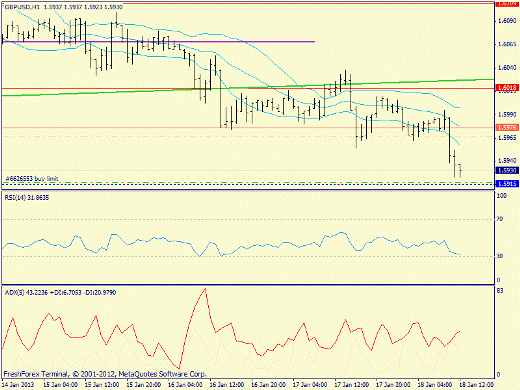
Task: Click the RSI(14) 31.8635 indicator label
Action: coord(27,198)
